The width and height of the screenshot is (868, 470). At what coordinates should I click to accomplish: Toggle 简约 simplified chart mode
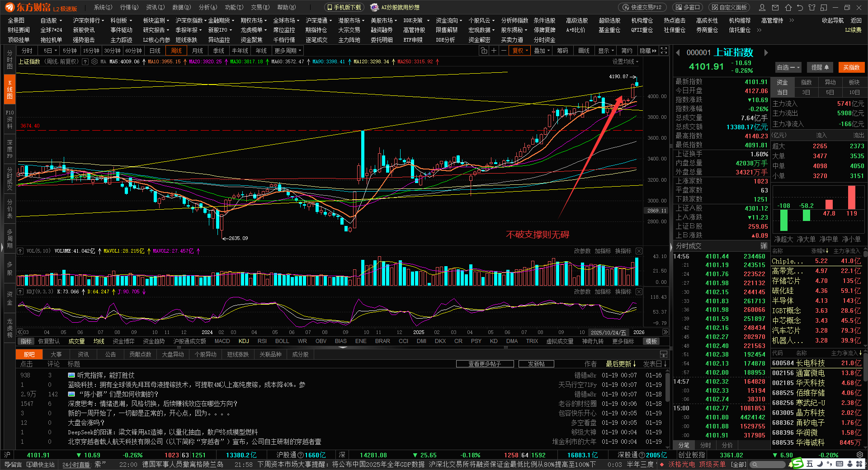tap(627, 51)
